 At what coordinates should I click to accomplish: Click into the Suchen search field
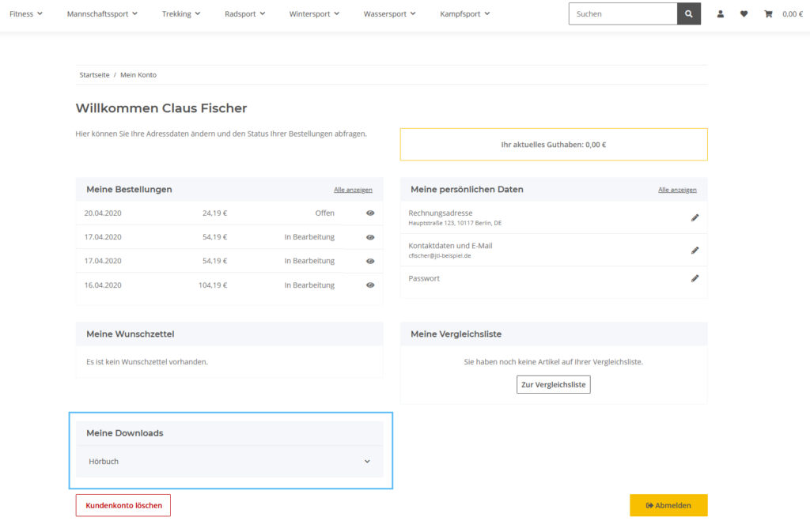[x=623, y=14]
